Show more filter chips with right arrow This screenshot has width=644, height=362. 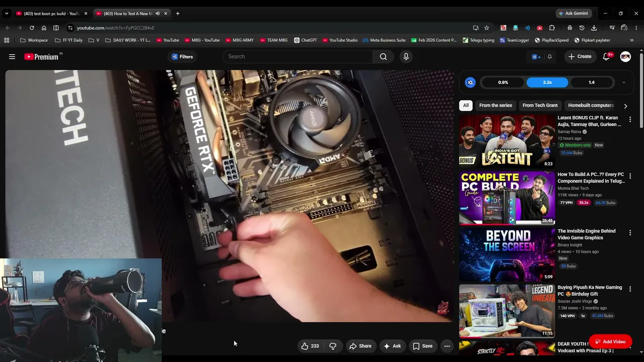(x=625, y=106)
